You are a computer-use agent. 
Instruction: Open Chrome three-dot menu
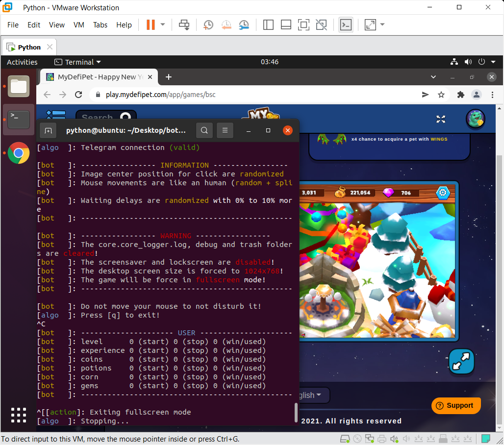point(492,95)
